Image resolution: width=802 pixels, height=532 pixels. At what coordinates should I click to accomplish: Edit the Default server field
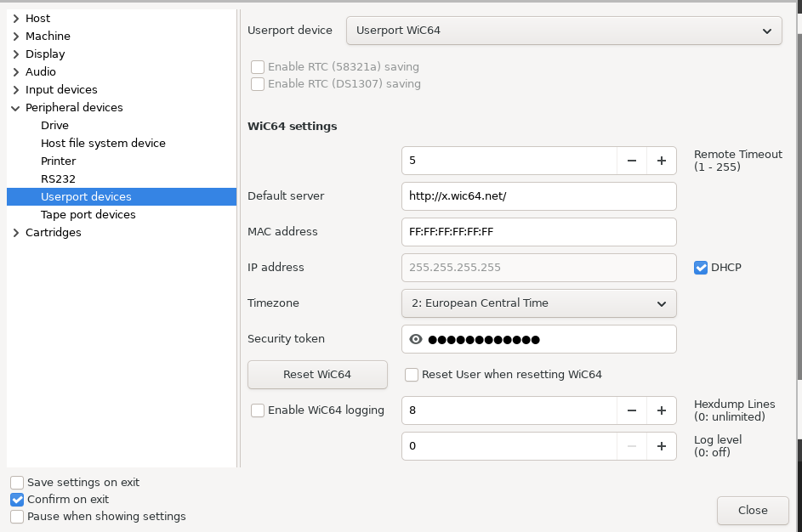[538, 196]
